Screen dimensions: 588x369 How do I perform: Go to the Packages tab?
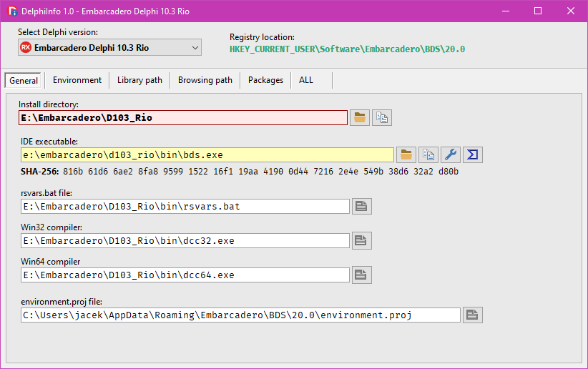pyautogui.click(x=265, y=80)
